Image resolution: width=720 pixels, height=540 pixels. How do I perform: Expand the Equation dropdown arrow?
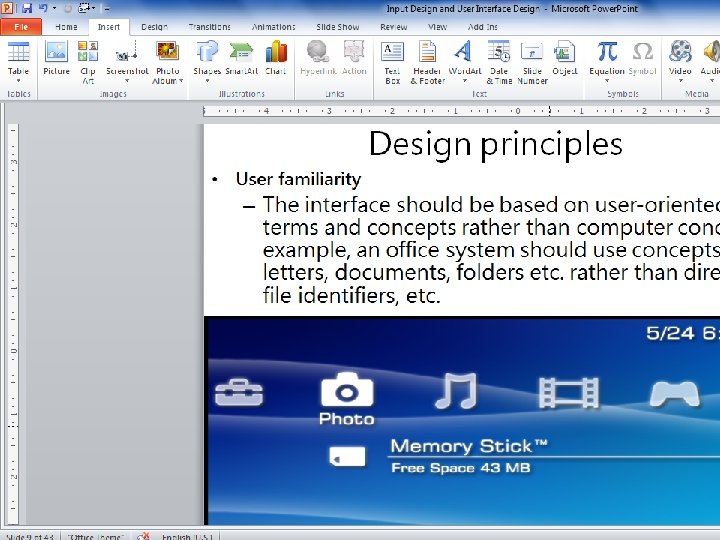click(607, 81)
